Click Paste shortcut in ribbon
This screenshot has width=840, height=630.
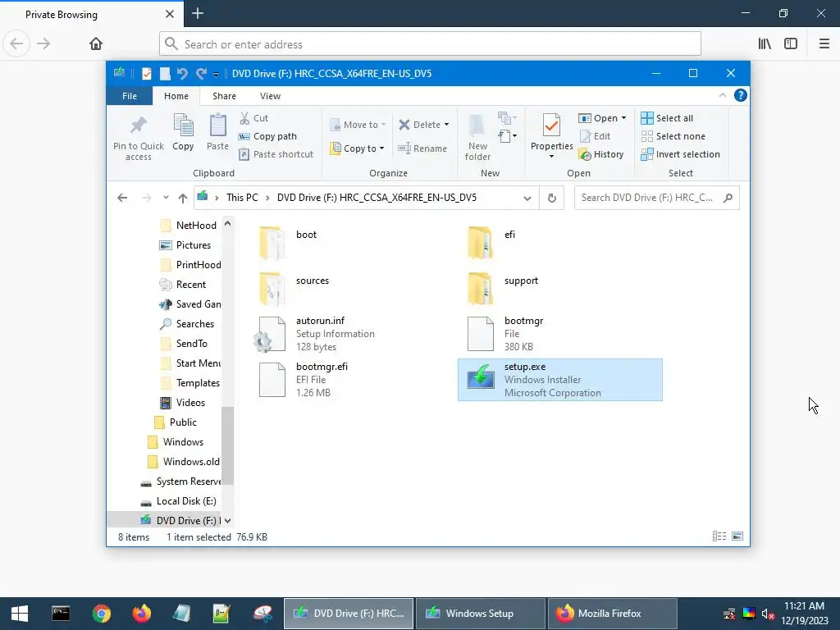click(276, 154)
